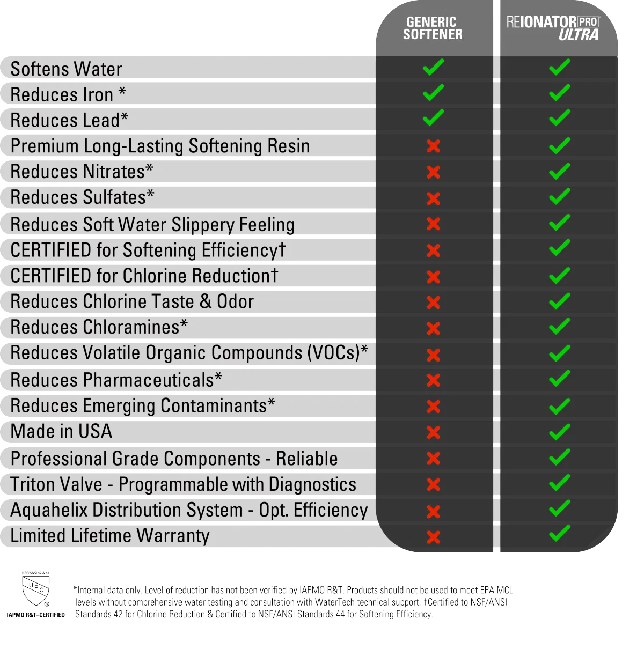Viewport: 644px width, 649px height.
Task: Click the green check in Made in USA row
Action: coord(560,431)
